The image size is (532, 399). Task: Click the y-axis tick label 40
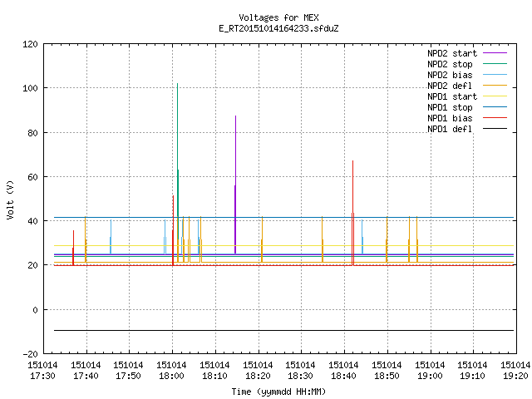coord(32,221)
